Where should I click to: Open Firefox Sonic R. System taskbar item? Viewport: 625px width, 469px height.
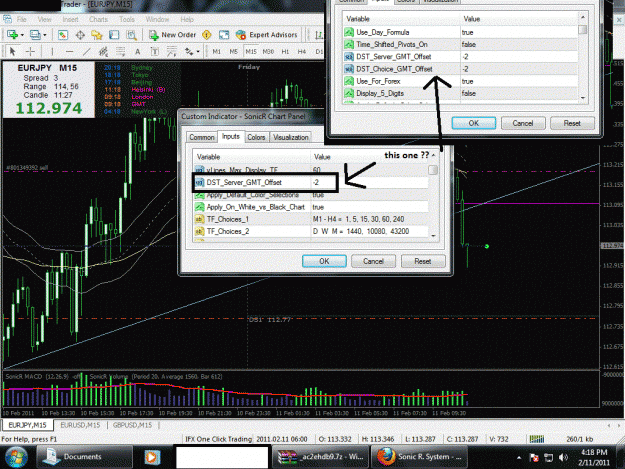tap(420, 457)
